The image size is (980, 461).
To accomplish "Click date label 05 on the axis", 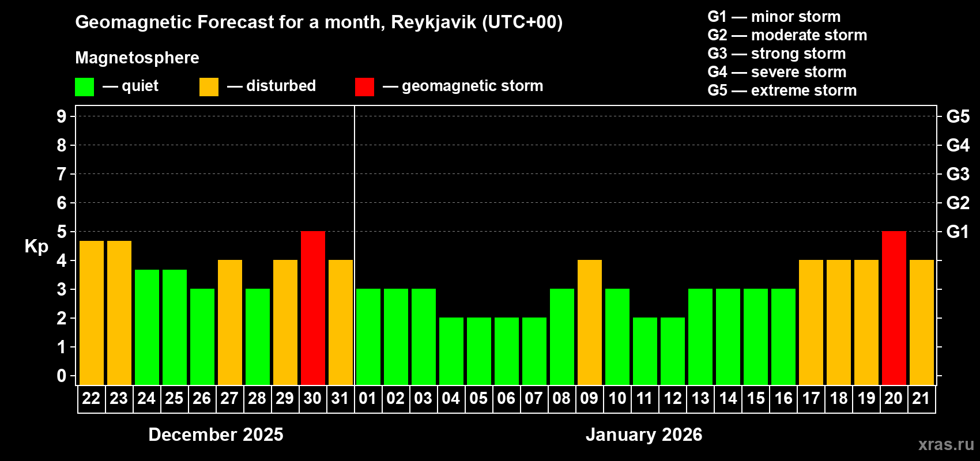I will [478, 399].
